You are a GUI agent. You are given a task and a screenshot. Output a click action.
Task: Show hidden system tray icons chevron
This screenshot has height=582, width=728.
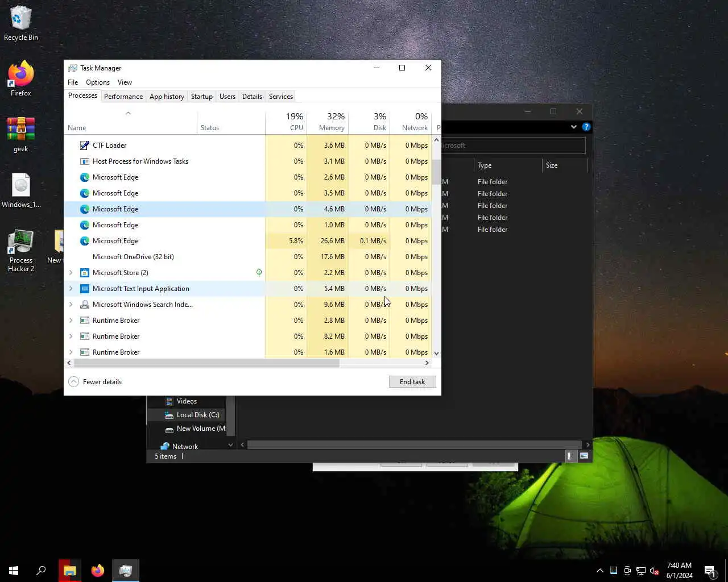tap(599, 571)
